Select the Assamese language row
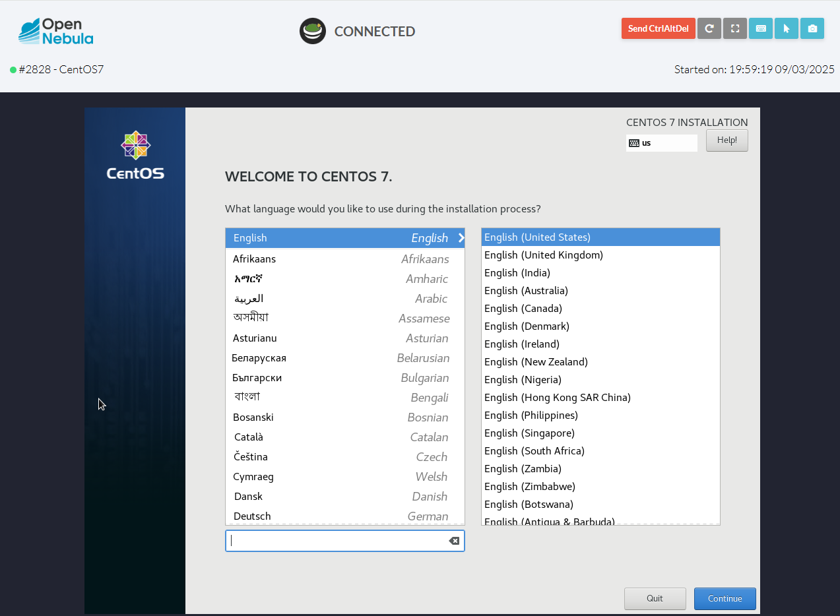 pos(345,319)
